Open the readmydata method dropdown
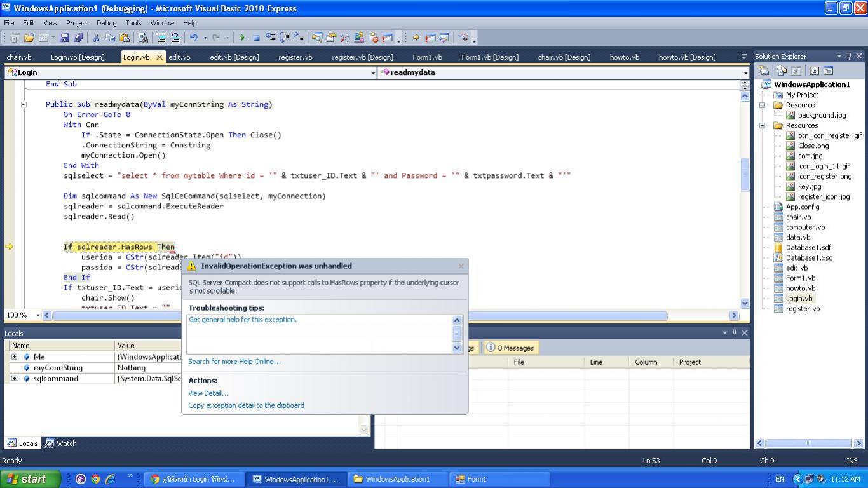The image size is (868, 488). [x=745, y=73]
